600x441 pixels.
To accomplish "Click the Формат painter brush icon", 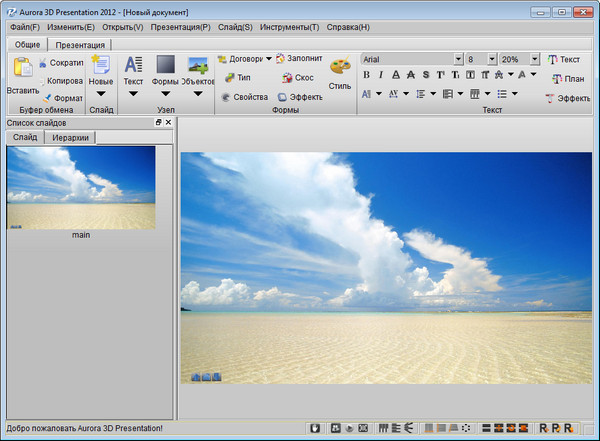I will pos(46,98).
